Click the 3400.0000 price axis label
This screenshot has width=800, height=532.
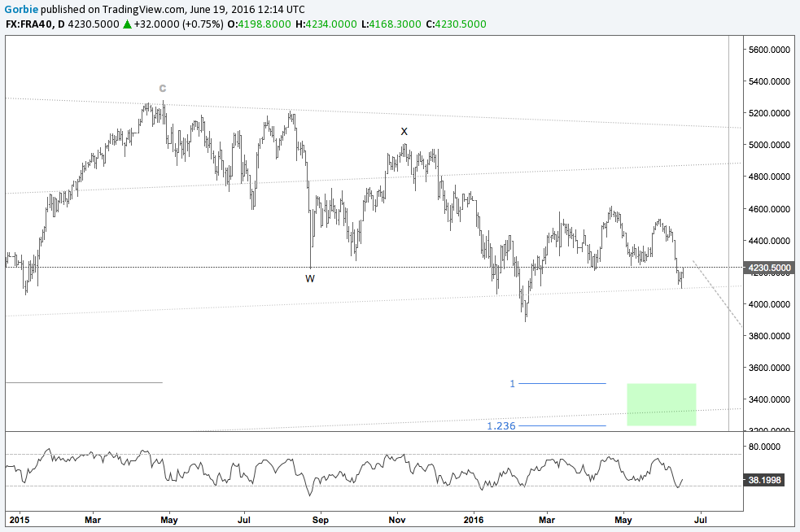coord(769,399)
